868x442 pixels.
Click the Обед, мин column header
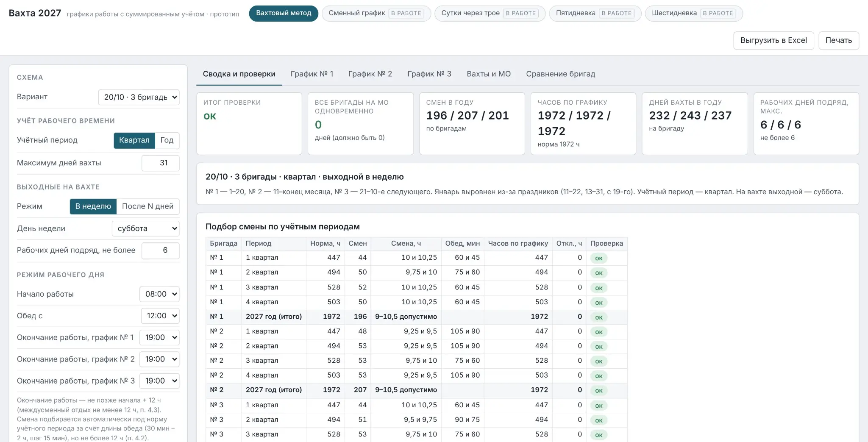pos(462,244)
